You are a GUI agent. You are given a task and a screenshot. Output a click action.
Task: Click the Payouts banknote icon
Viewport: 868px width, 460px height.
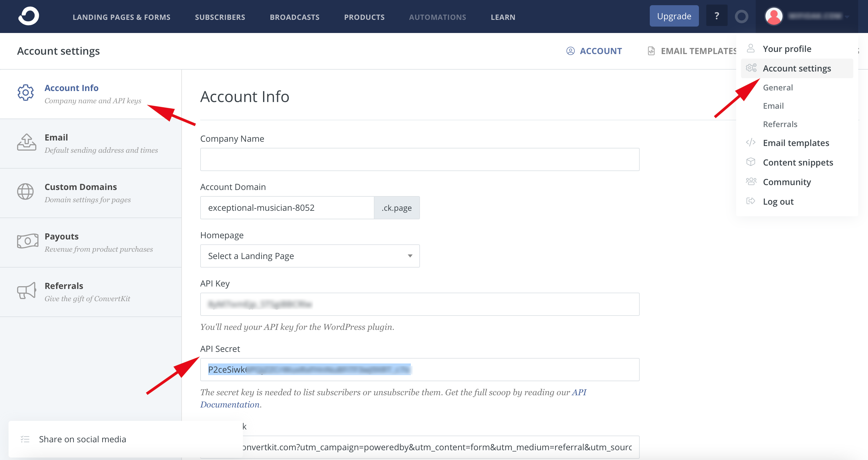tap(28, 241)
